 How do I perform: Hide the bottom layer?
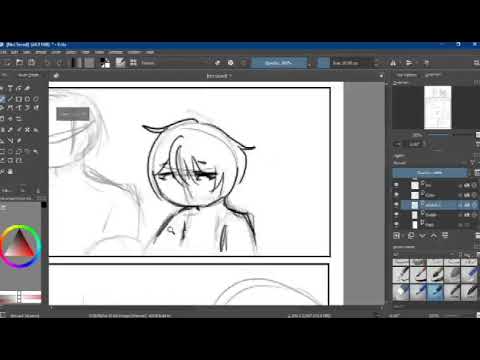396,224
